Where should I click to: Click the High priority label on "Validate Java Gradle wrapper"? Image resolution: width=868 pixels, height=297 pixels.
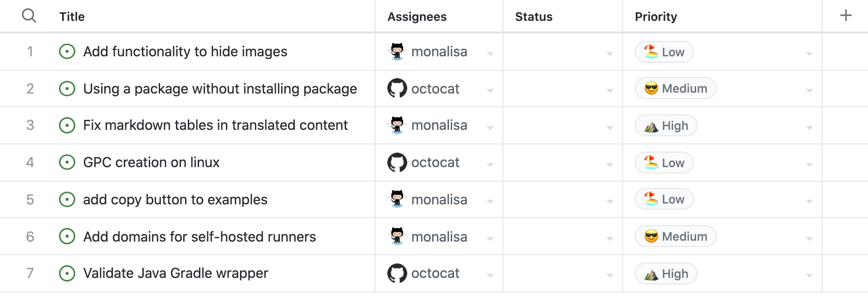click(x=666, y=273)
